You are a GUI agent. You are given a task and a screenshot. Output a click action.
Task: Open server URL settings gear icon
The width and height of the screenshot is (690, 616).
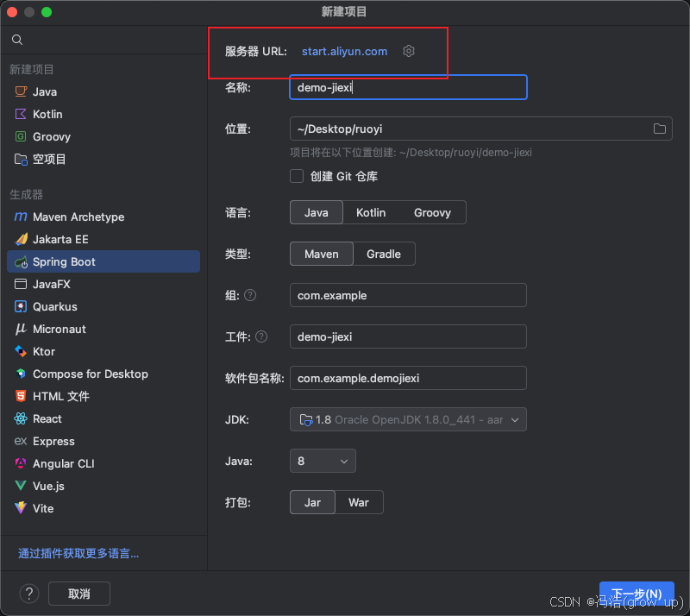[x=409, y=51]
